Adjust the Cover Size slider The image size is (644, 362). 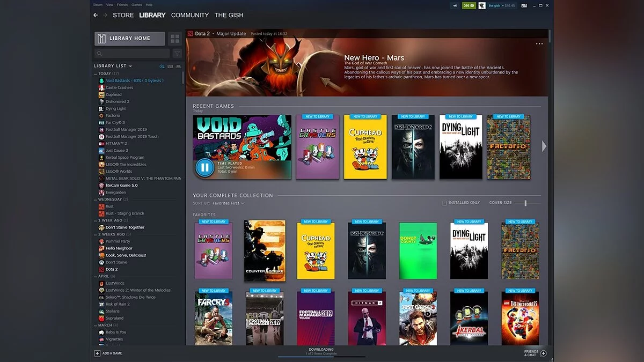pos(525,203)
